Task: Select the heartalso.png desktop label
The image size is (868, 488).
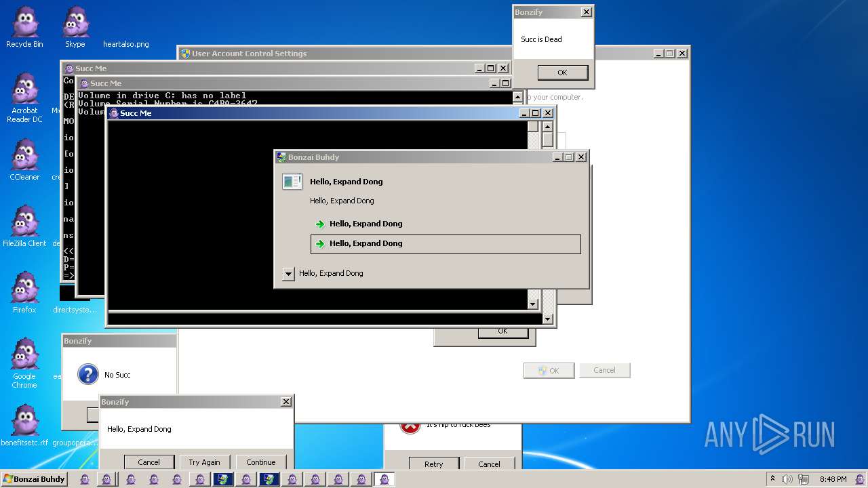Action: coord(126,44)
